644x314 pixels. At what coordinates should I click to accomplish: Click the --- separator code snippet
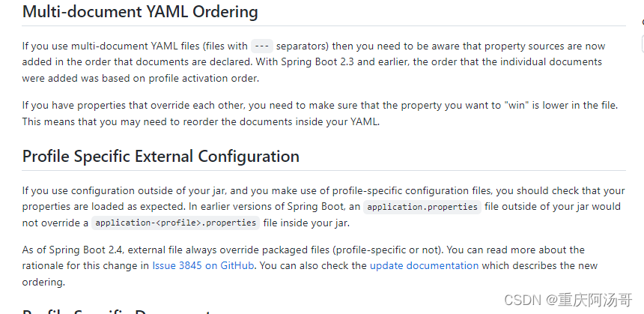click(x=261, y=45)
